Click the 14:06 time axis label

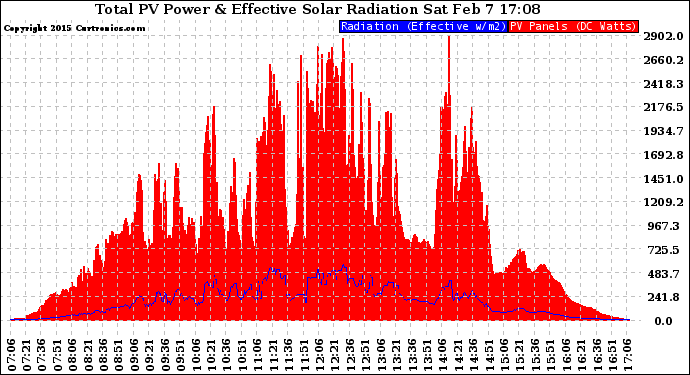pos(443,354)
